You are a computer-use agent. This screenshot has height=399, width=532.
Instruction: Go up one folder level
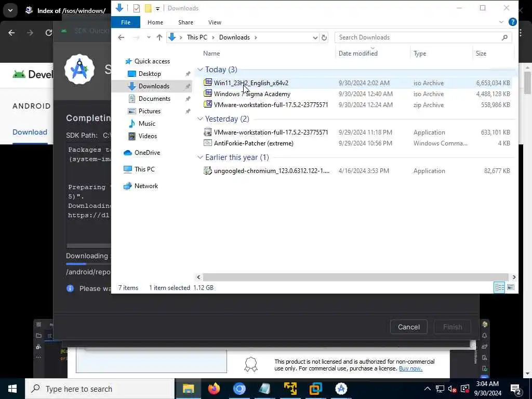coord(159,37)
